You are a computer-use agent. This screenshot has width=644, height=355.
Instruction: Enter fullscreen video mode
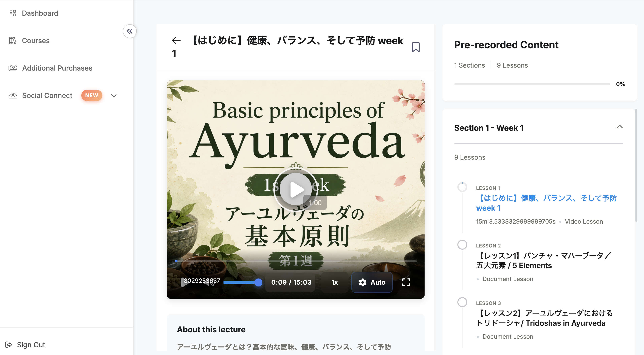click(x=406, y=282)
